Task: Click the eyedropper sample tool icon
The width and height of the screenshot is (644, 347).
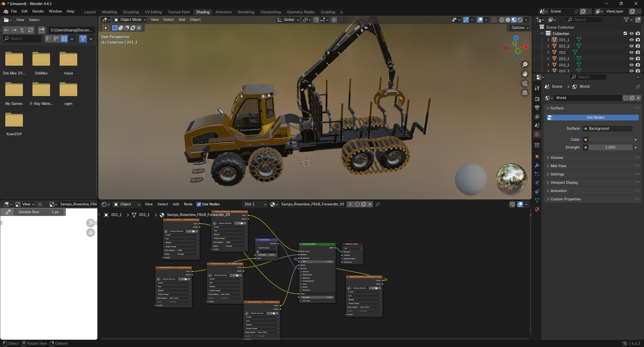Action: (8, 212)
